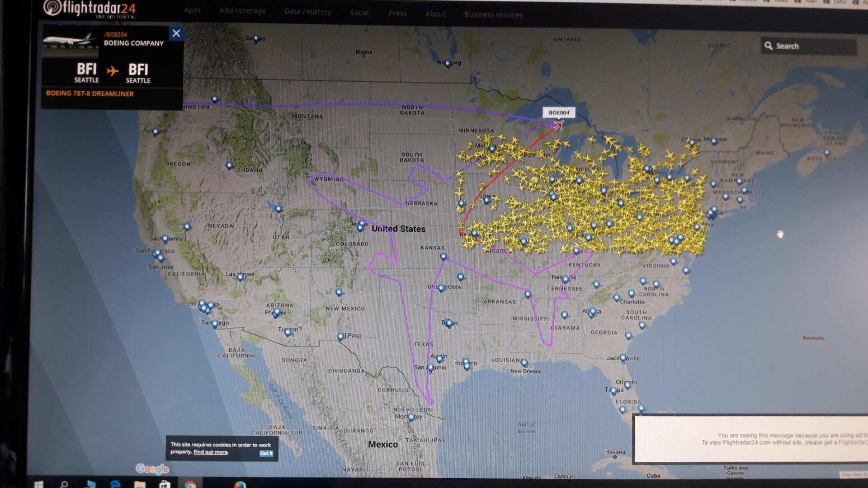Select the red BOE004 aircraft icon

pos(558,125)
